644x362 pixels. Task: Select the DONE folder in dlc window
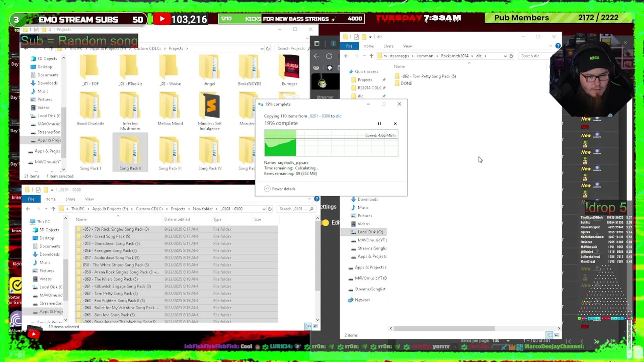404,83
